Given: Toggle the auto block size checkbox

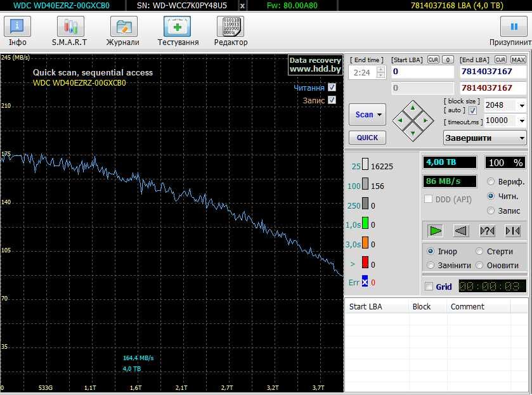Looking at the screenshot, I should point(472,110).
